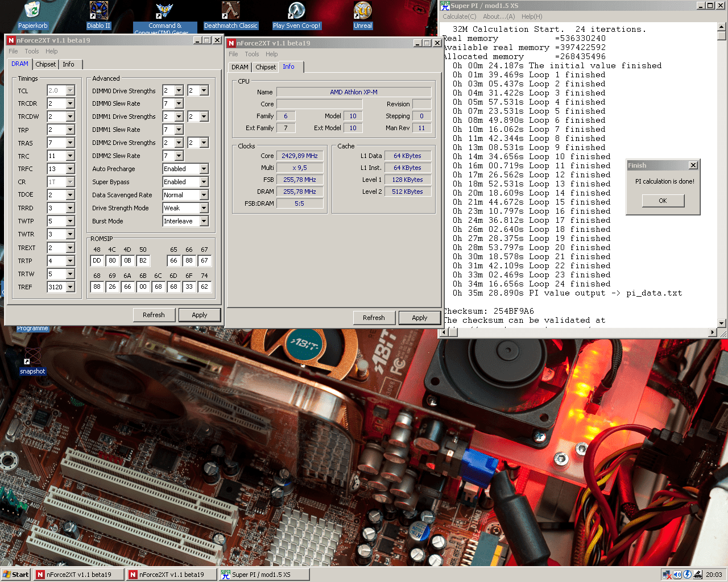This screenshot has height=582, width=728.
Task: Launch the Command & Conquer desktop icon
Action: pyautogui.click(x=164, y=10)
